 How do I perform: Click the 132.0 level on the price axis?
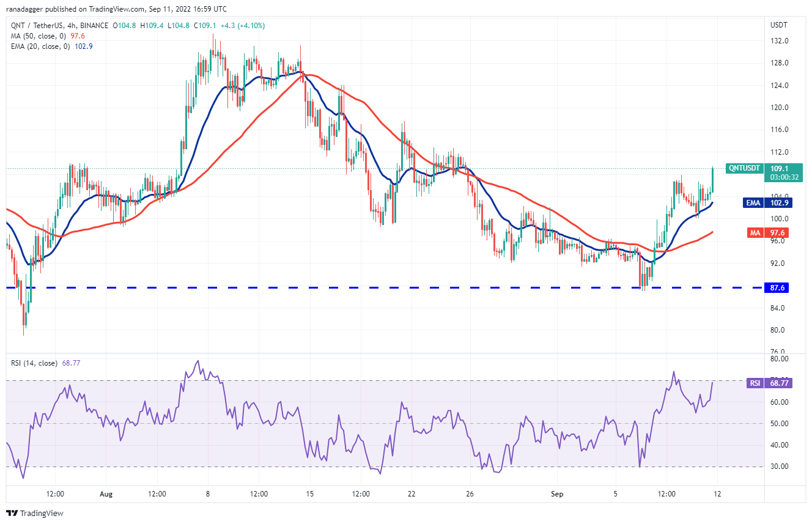click(x=778, y=41)
